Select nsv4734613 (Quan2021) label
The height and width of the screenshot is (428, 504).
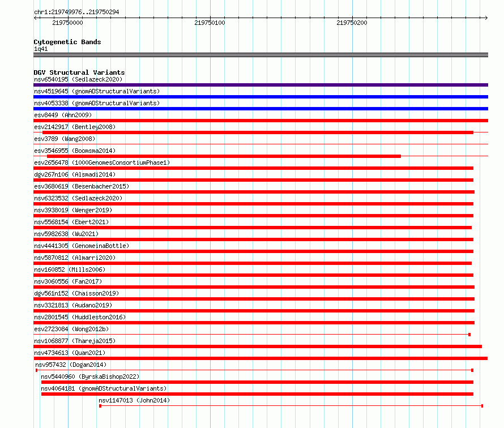(x=70, y=353)
